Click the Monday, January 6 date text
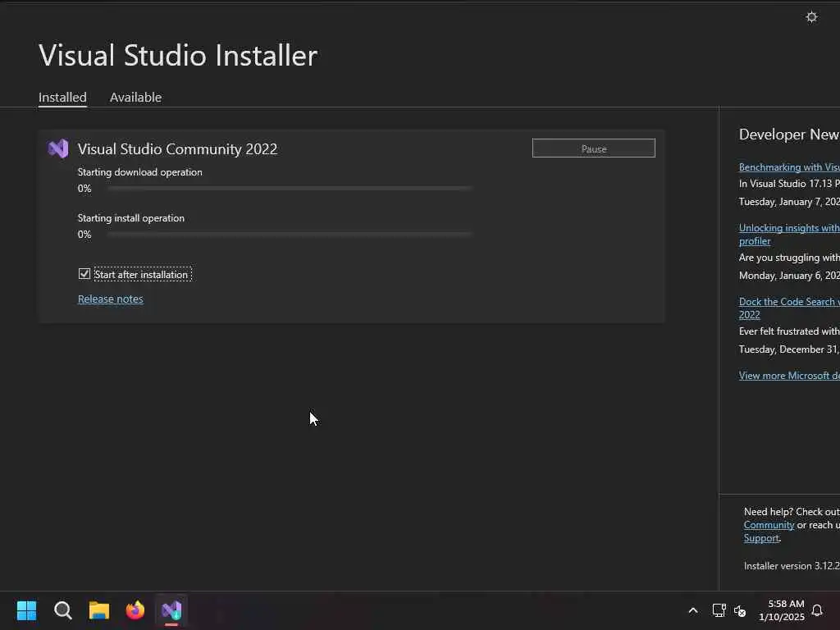 (789, 276)
